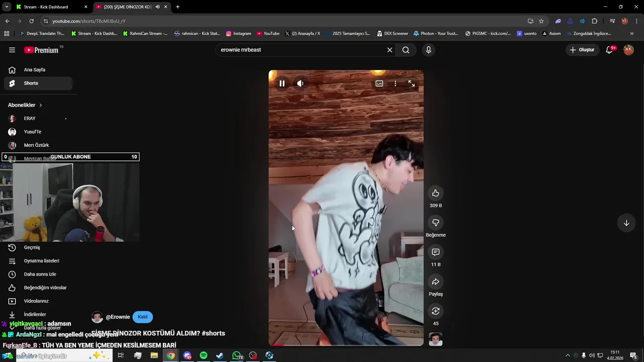Open the DEX Screener bookmark
The width and height of the screenshot is (644, 362).
tap(392, 34)
